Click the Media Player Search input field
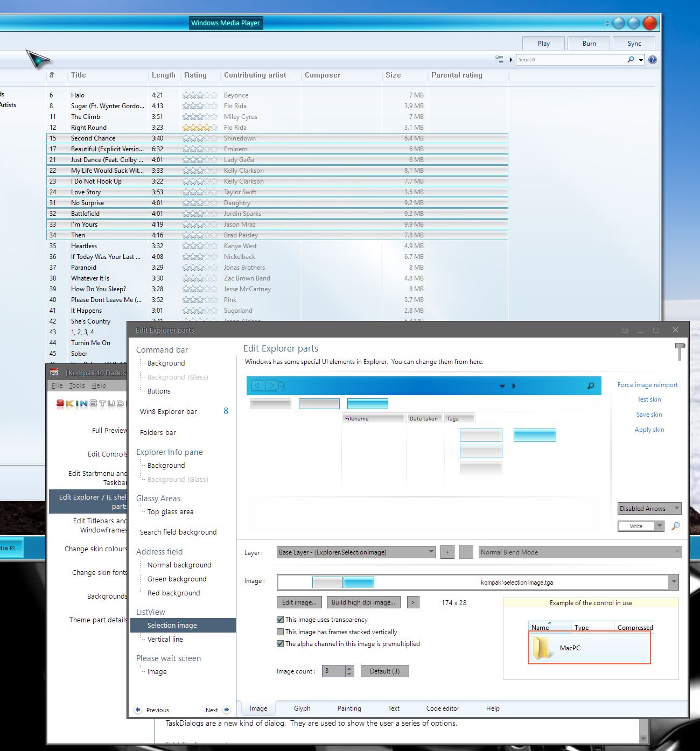This screenshot has width=700, height=751. (571, 60)
